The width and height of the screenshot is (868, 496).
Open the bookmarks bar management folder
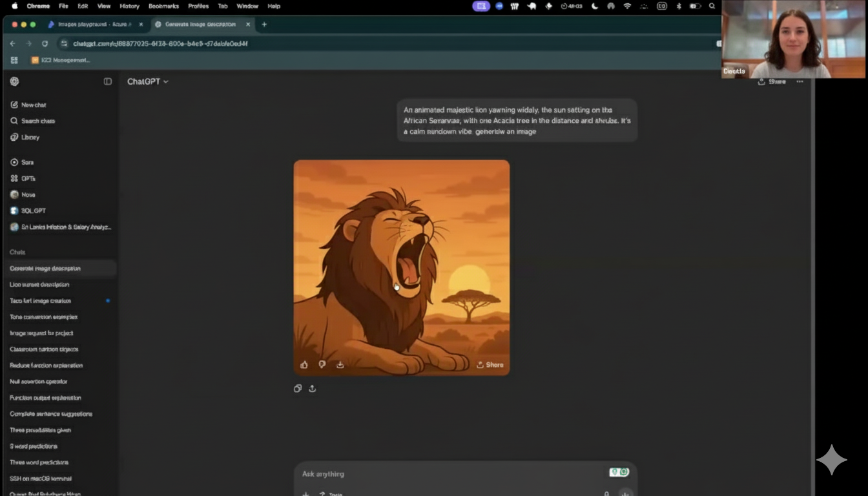point(60,60)
